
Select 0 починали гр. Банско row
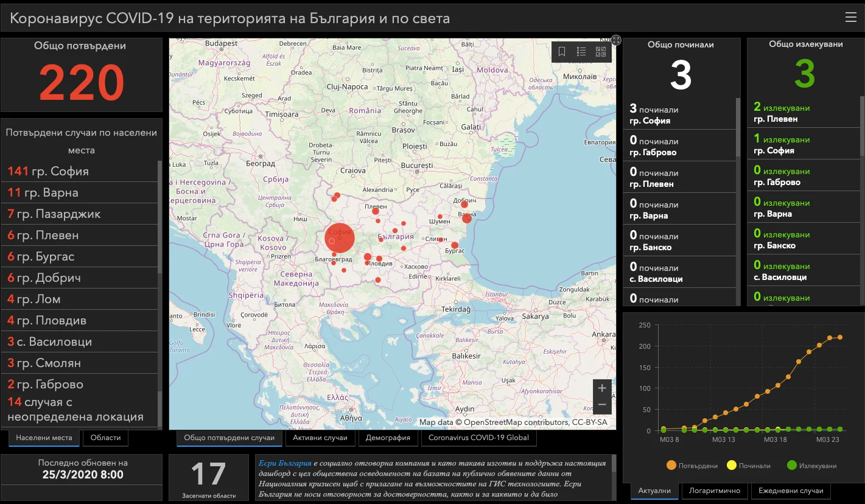(x=680, y=240)
